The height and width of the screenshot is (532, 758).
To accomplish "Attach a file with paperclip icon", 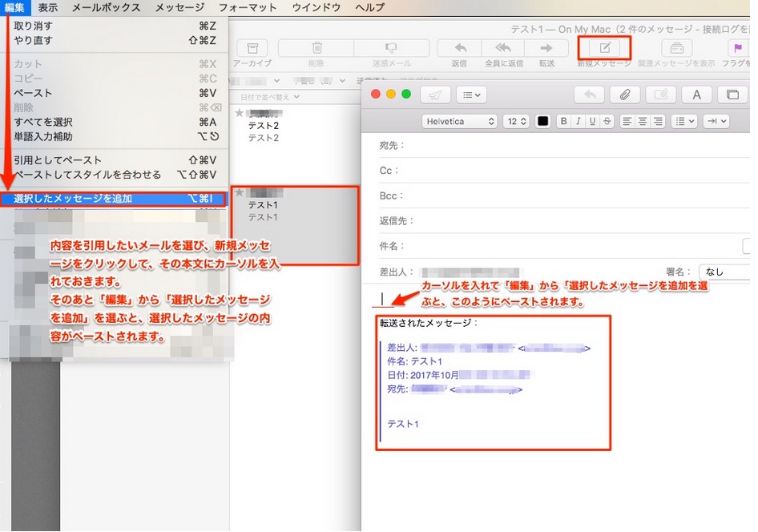I will 624,95.
